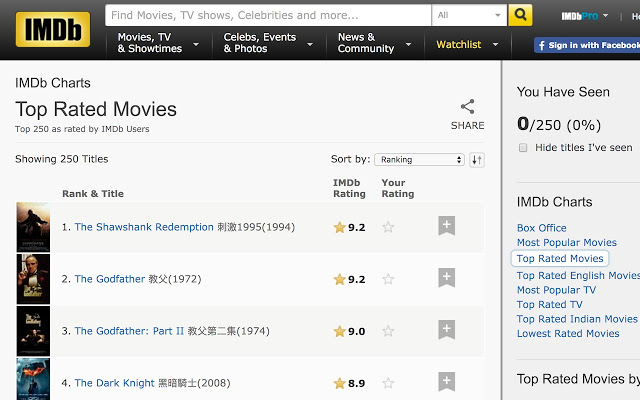Click the 9.0 rating for Godfather Part II
Viewport: 640px width, 400px height.
356,331
